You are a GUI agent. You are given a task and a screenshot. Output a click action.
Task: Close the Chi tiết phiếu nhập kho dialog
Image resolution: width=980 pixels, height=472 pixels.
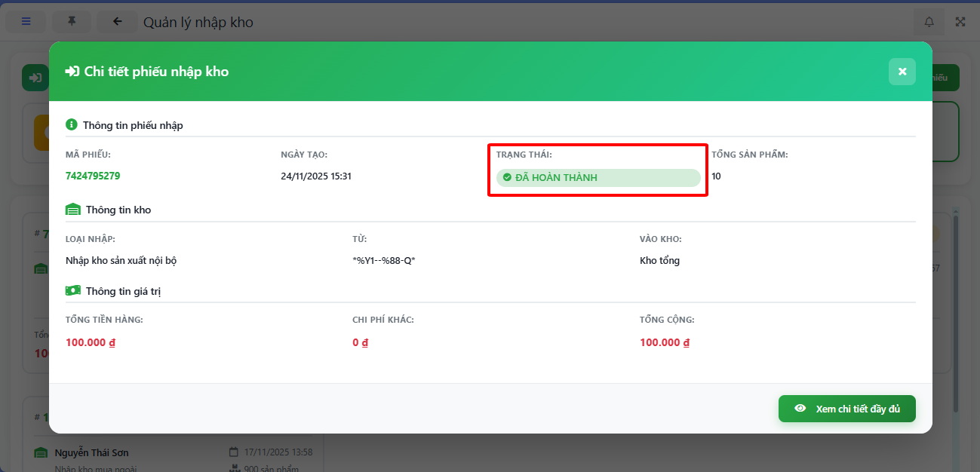pos(902,72)
